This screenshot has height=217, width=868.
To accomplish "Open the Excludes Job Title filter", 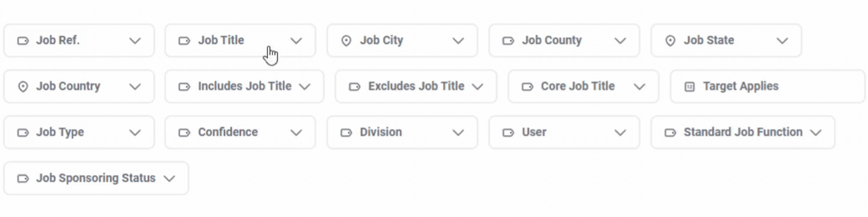I will click(x=416, y=87).
